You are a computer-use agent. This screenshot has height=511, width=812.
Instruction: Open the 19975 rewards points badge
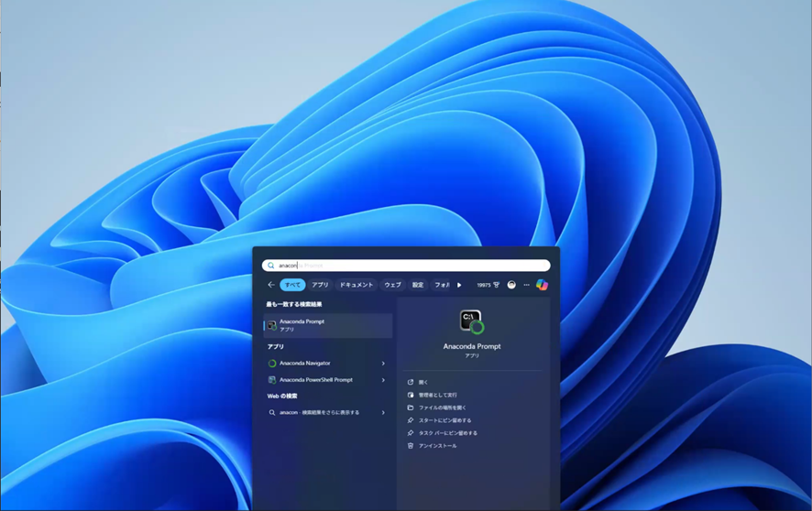[488, 285]
